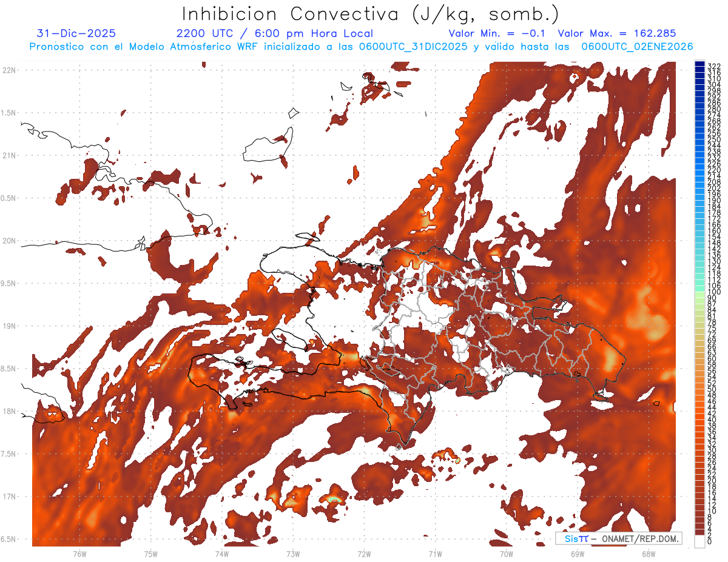This screenshot has width=728, height=562.
Task: Click the WRF forecast initialization description line
Action: point(361,47)
